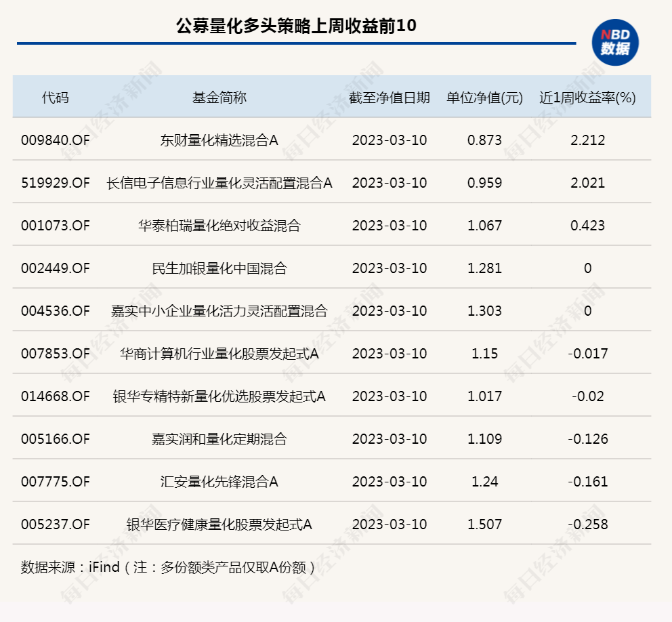Click the 嘉实润和量化定期混合 fund name
672x622 pixels.
(x=219, y=439)
